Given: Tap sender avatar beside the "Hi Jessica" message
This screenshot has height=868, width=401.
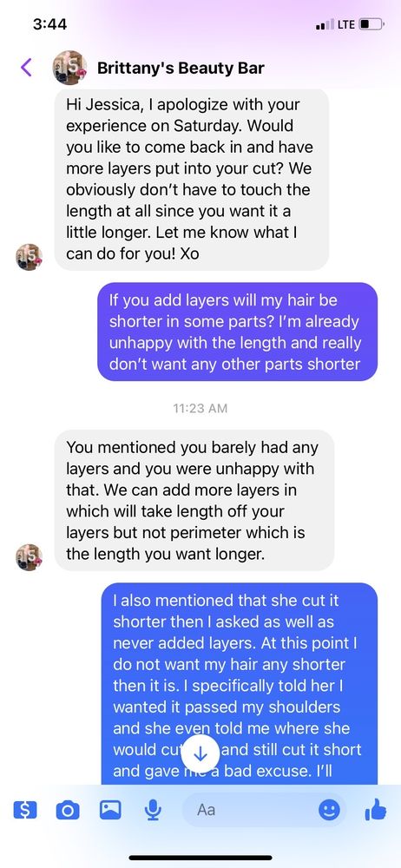Looking at the screenshot, I should [x=29, y=257].
